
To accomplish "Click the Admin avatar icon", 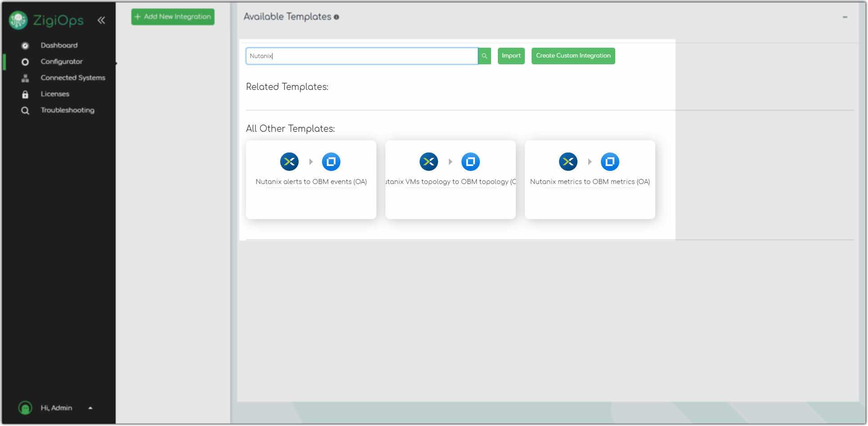I will 25,408.
